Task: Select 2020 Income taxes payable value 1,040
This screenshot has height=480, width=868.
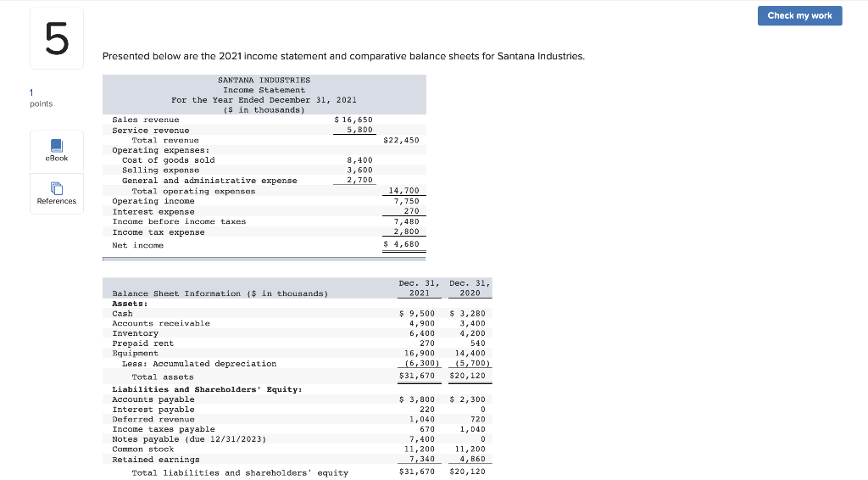Action: click(x=473, y=429)
